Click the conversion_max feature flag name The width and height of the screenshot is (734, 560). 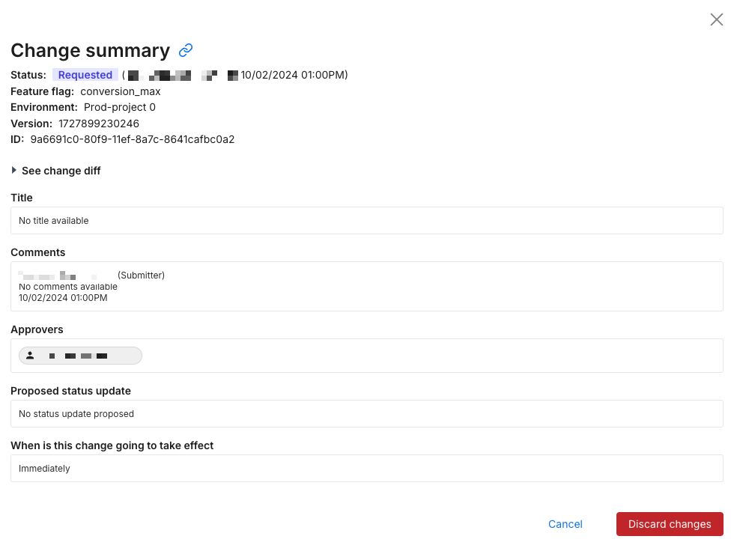point(121,91)
